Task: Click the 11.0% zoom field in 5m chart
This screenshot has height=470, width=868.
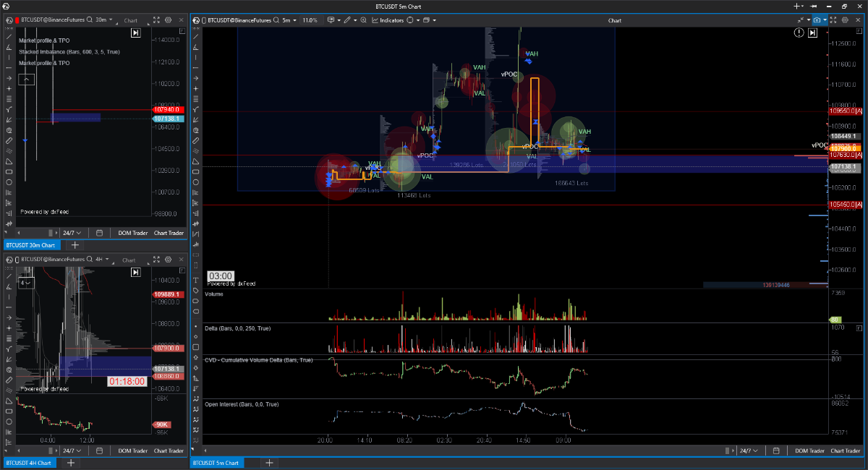Action: (310, 20)
